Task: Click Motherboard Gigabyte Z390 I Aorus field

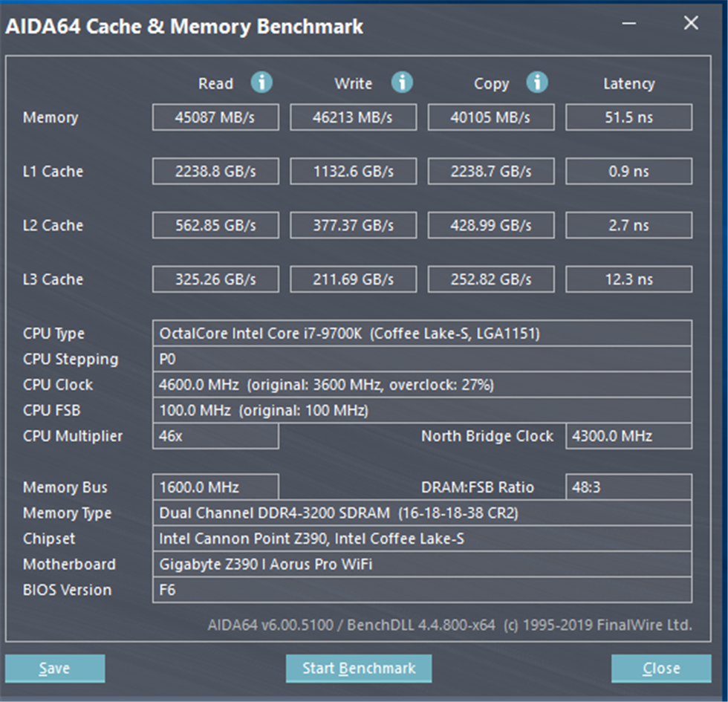Action: click(422, 564)
